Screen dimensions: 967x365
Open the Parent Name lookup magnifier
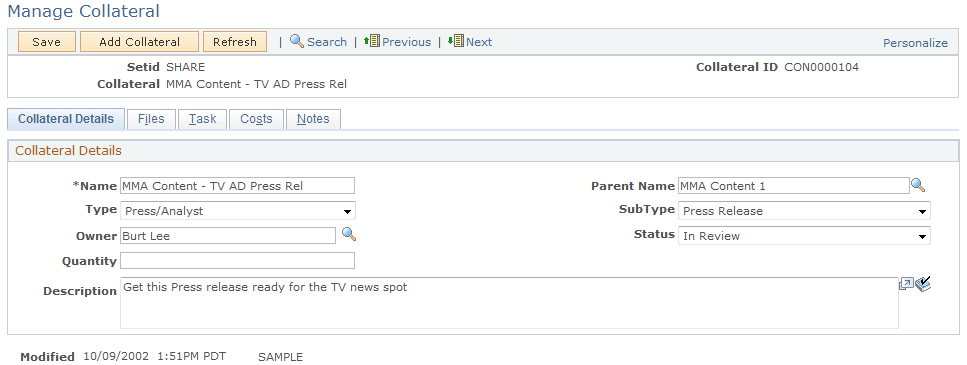(918, 185)
